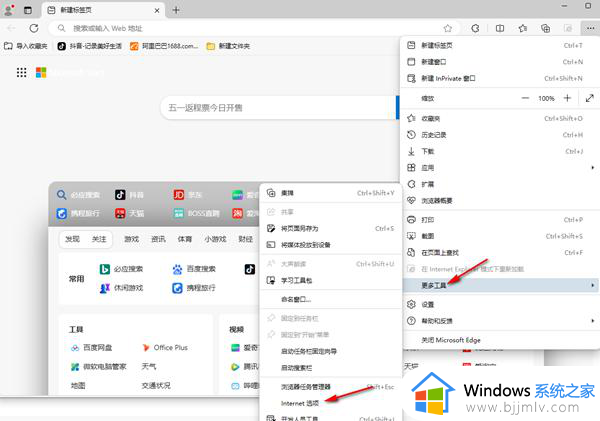The image size is (600, 421).
Task: Click the 京东 JD icon
Action: [x=179, y=195]
